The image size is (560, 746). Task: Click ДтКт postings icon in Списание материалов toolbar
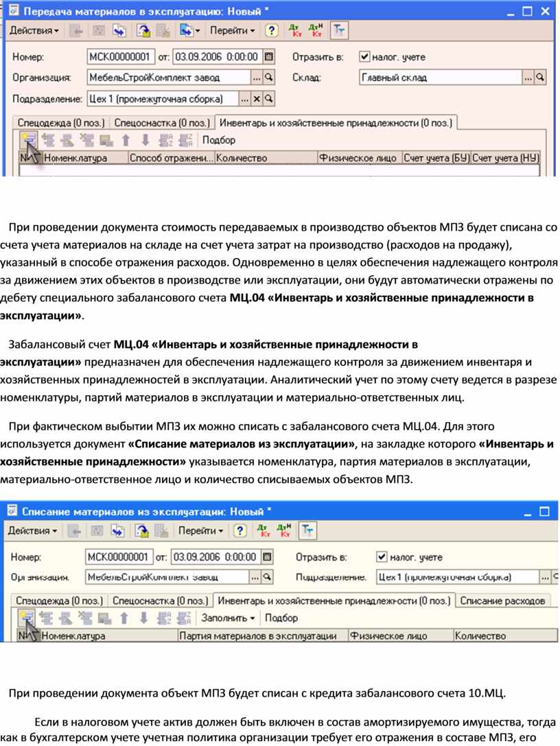264,531
